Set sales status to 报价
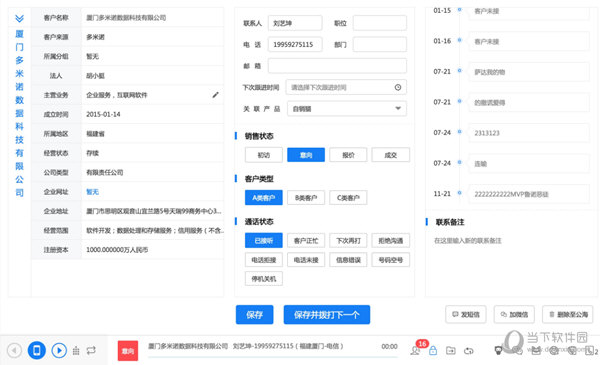Viewport: 600px width, 365px height. [x=348, y=155]
